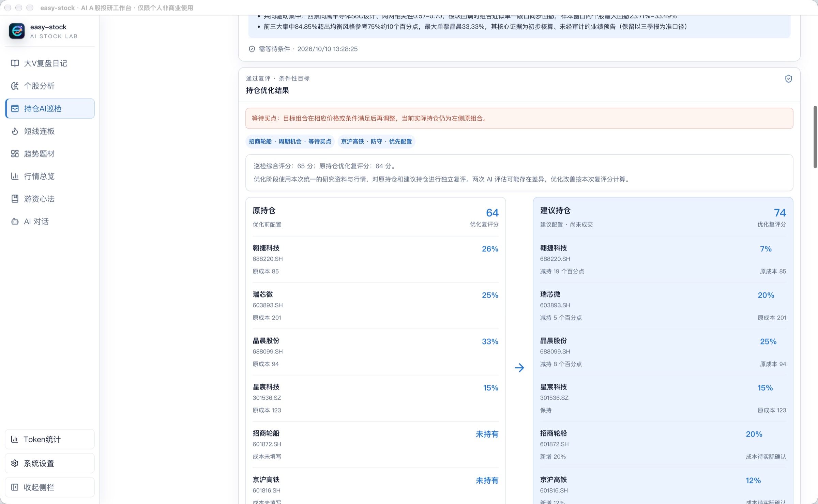
Task: Click the 等待买点 warning banner
Action: point(519,119)
